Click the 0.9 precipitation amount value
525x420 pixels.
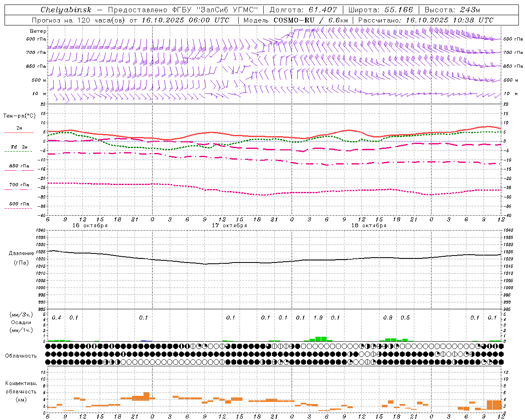click(388, 318)
